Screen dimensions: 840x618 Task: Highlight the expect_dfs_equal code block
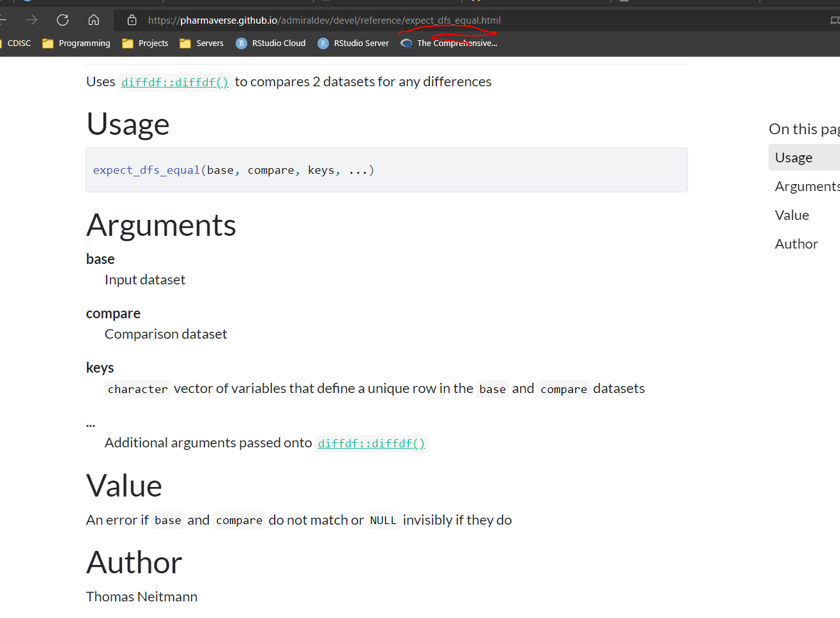pyautogui.click(x=234, y=170)
